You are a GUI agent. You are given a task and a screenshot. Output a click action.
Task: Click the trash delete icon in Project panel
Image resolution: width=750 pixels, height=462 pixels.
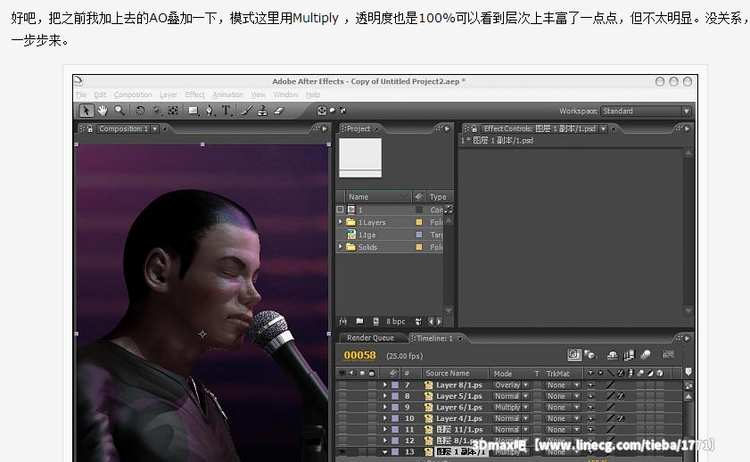point(419,321)
